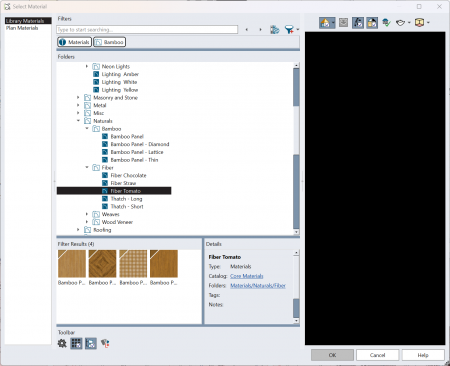Open the dropdown arrow next to house preview icon

click(x=333, y=23)
